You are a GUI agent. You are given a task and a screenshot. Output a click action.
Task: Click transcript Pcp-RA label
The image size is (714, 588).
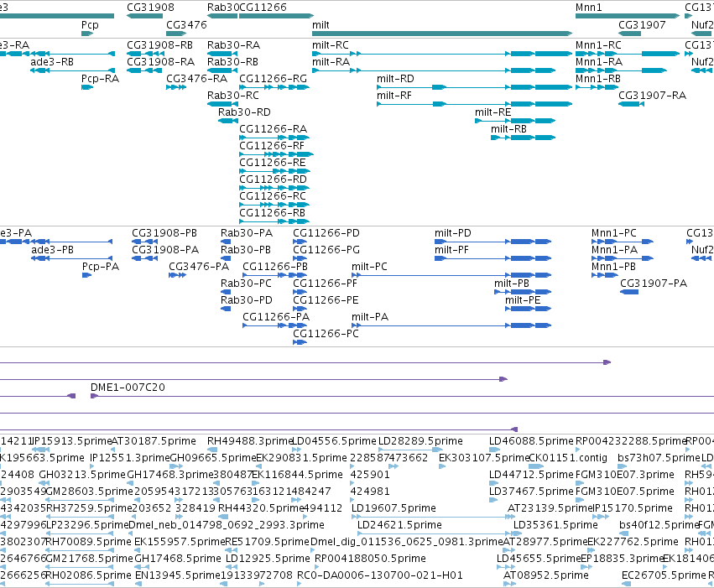(x=100, y=79)
